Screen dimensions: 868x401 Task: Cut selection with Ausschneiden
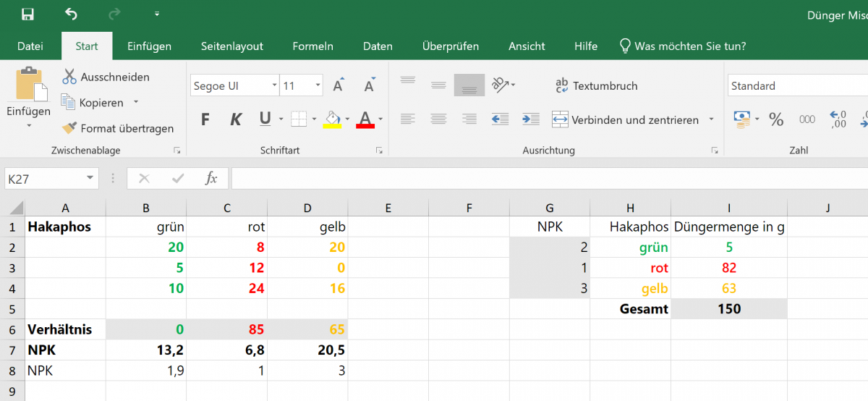coord(106,77)
